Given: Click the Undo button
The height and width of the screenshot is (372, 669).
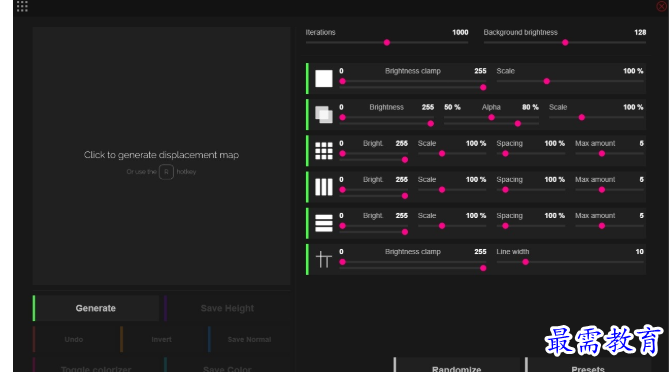Looking at the screenshot, I should 73,340.
